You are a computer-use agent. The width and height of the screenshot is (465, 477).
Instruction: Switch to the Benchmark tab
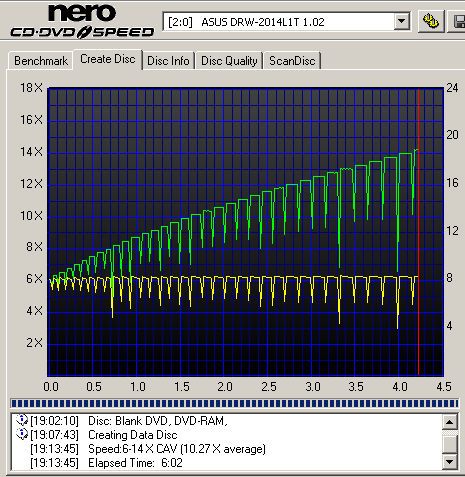coord(41,61)
